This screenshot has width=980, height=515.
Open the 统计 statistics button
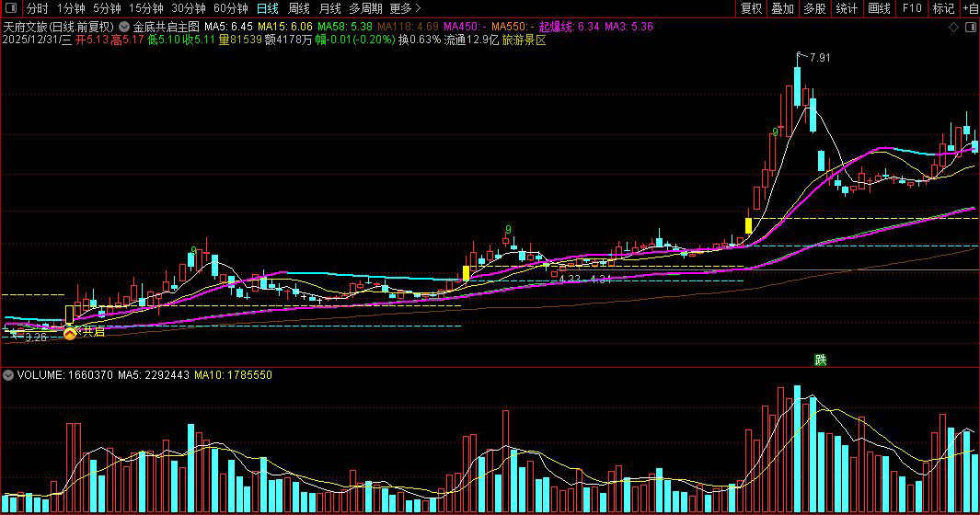click(847, 8)
